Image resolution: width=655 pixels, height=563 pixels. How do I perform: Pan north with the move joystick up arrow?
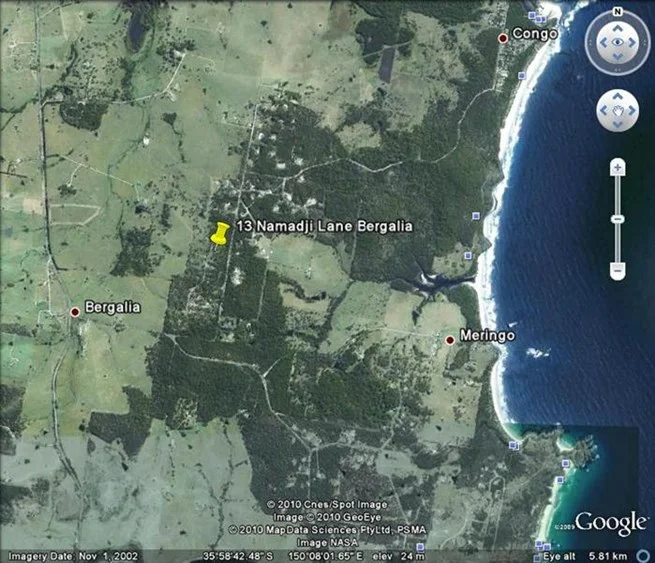(618, 97)
